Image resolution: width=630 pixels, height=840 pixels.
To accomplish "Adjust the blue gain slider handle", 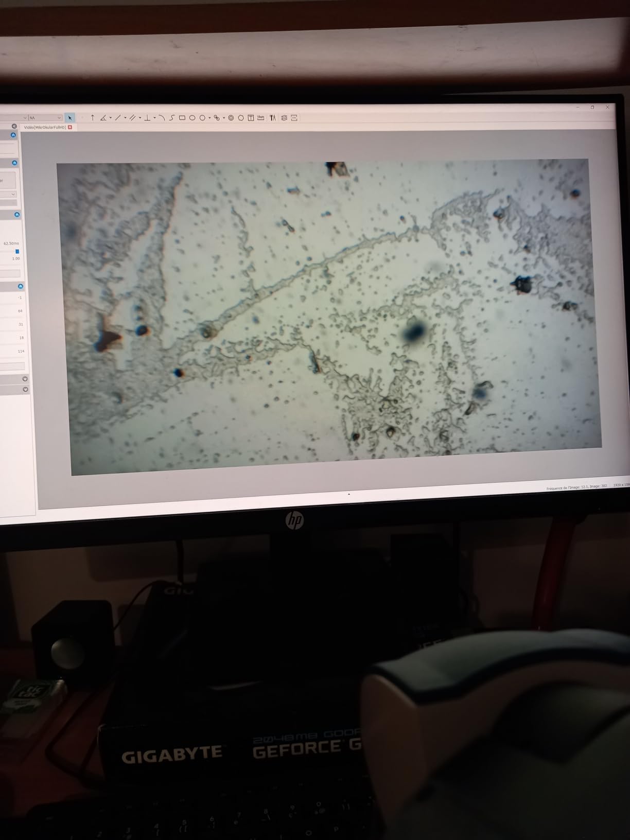I will tap(17, 251).
